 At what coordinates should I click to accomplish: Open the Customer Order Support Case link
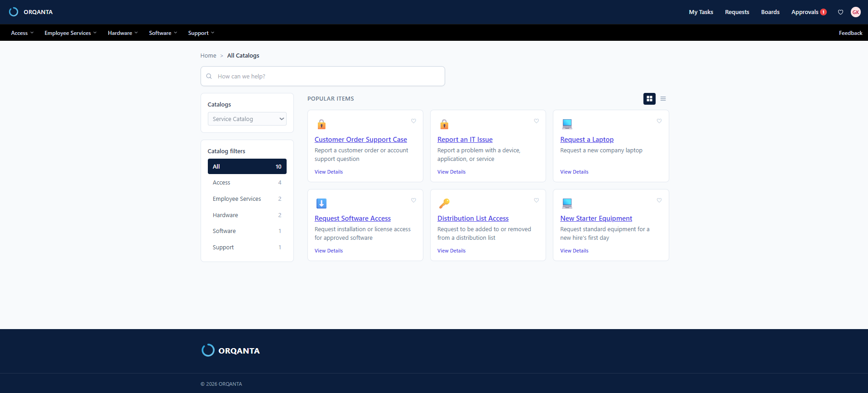361,140
